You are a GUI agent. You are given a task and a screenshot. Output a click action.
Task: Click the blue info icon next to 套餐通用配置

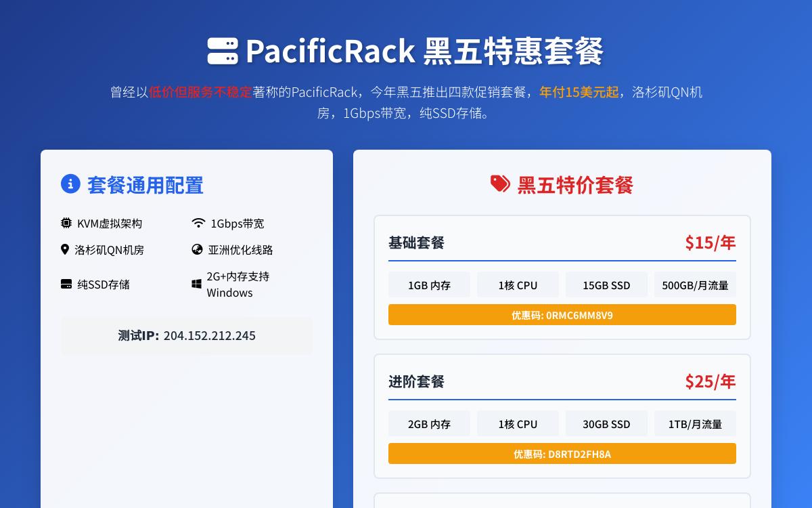tap(70, 184)
